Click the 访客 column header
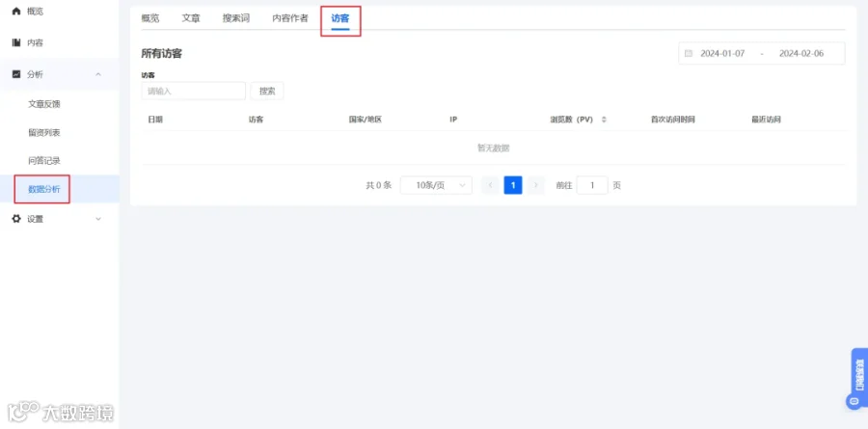 [257, 120]
